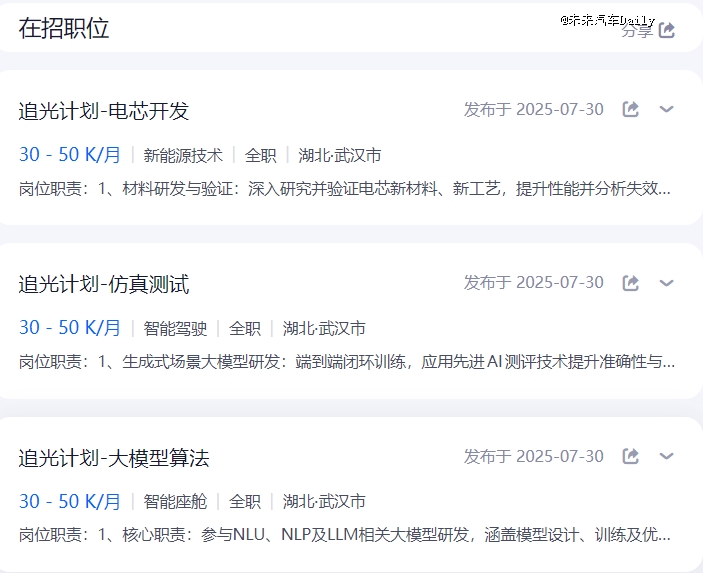The width and height of the screenshot is (703, 573).
Task: Share the 追光计划-电芯开发 job posting
Action: pos(631,109)
